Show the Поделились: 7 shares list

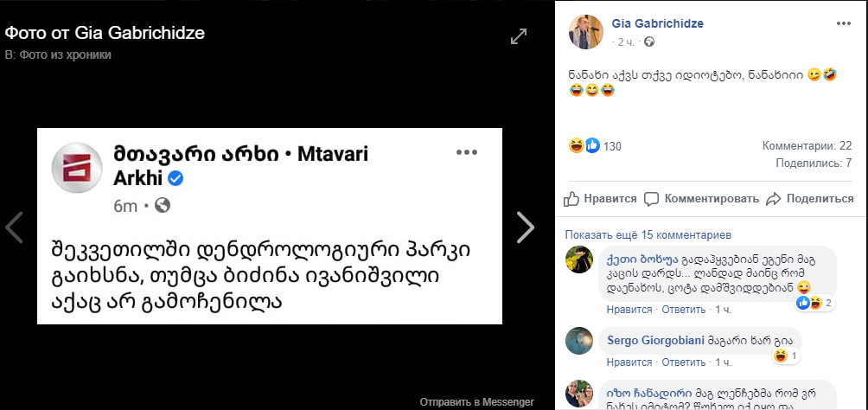[814, 162]
